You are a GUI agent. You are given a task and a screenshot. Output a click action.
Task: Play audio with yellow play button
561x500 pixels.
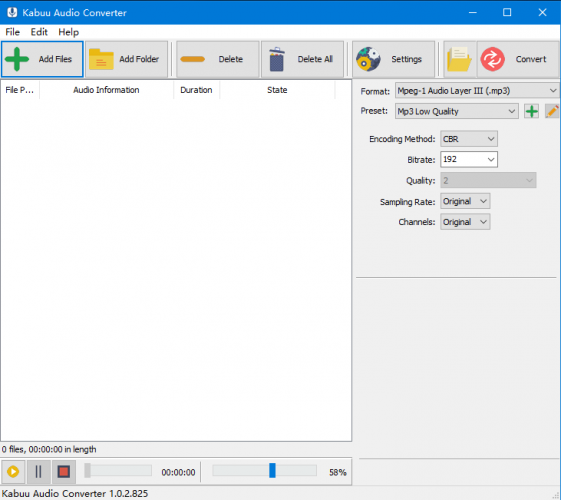click(x=13, y=472)
